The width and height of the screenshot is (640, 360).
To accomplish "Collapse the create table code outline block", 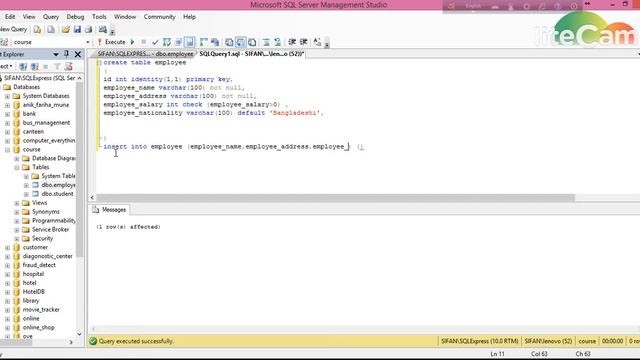I will click(99, 63).
